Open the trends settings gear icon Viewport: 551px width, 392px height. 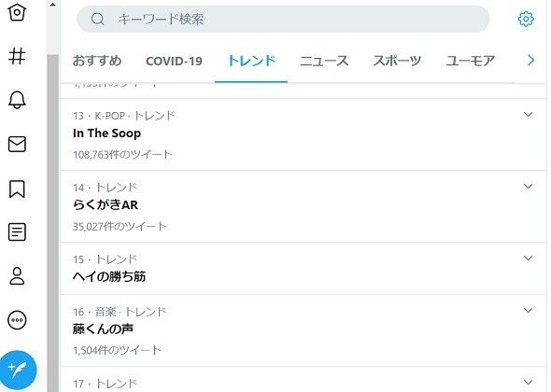pos(526,19)
